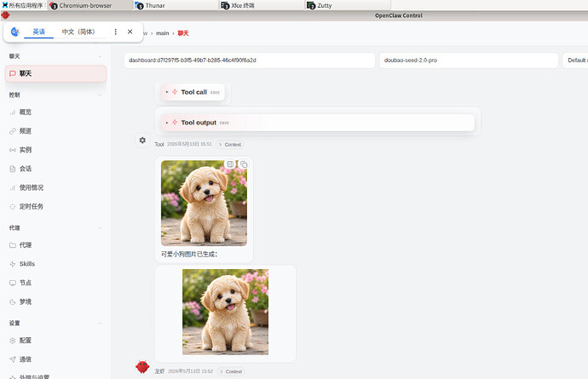Click the link icon beside 频道
The height and width of the screenshot is (379, 588).
pyautogui.click(x=13, y=131)
